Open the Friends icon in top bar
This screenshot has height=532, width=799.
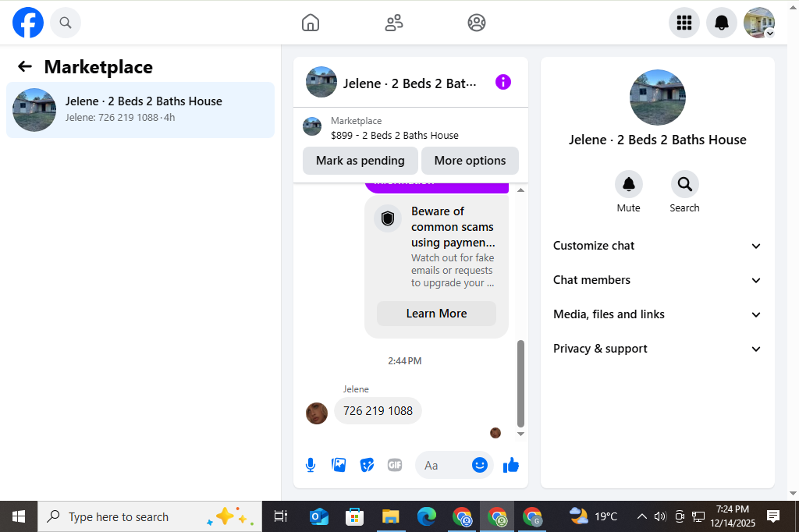coord(393,23)
